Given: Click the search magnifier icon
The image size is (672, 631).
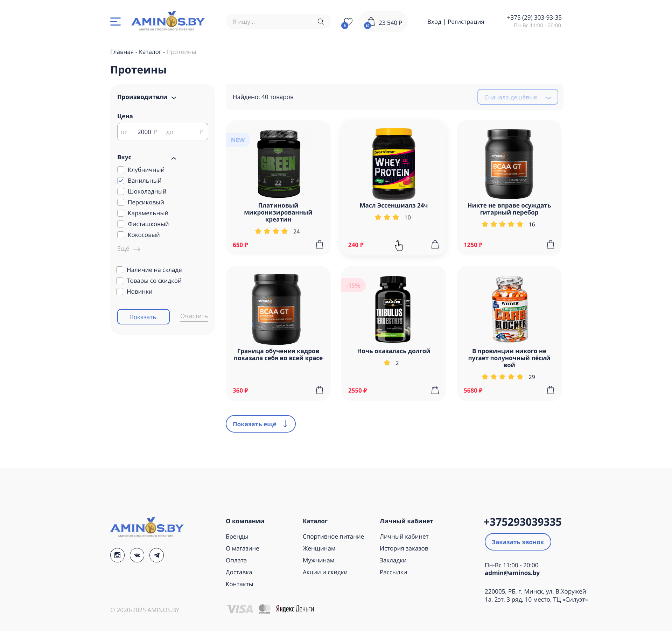Looking at the screenshot, I should [321, 22].
